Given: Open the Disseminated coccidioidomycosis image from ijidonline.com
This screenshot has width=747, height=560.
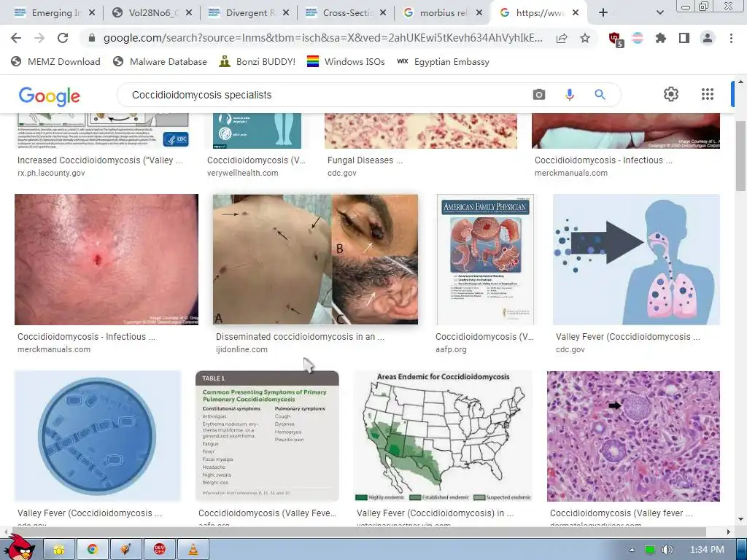Looking at the screenshot, I should pyautogui.click(x=315, y=260).
